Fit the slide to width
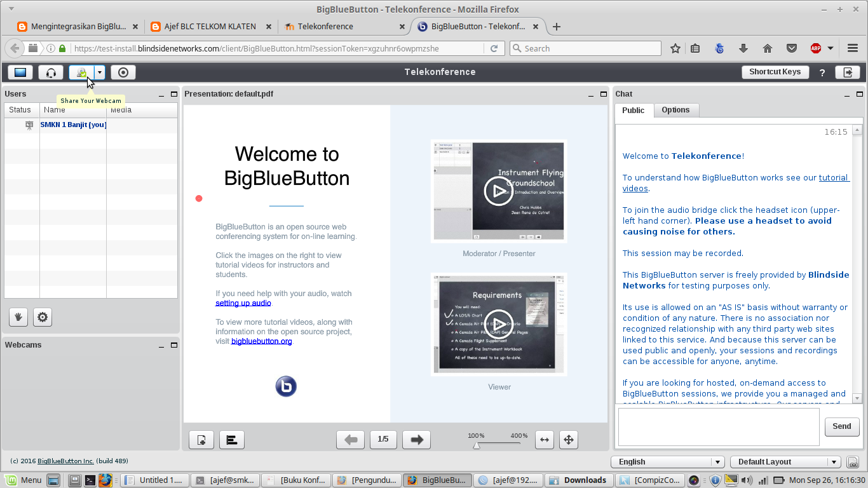Screen dimensions: 868x488 coord(545,440)
